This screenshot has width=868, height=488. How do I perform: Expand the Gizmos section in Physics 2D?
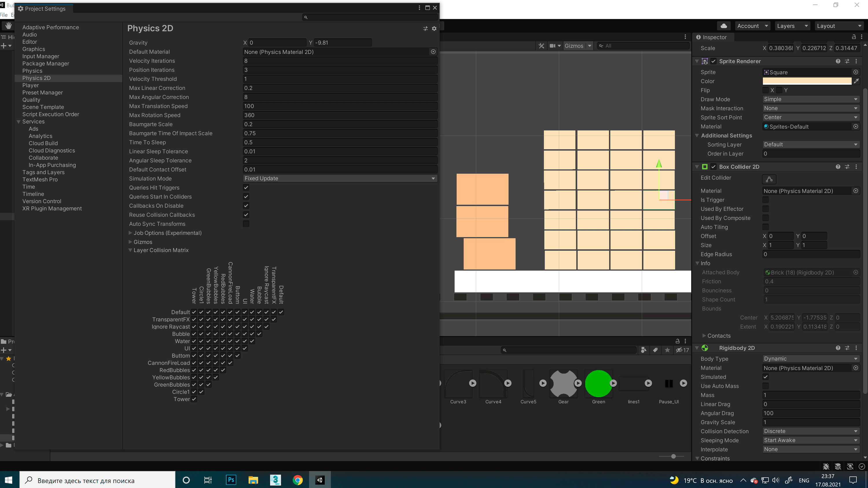[x=130, y=242]
